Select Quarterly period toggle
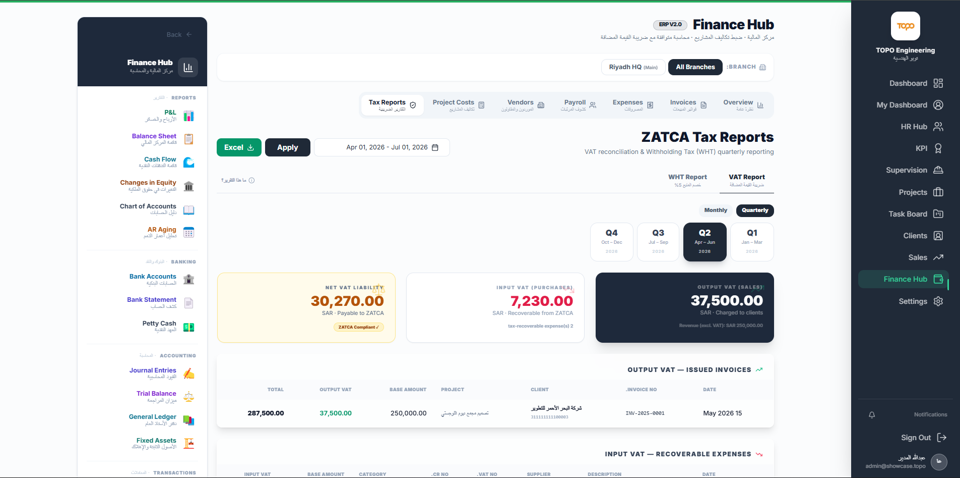Viewport: 960px width, 478px height. tap(755, 211)
